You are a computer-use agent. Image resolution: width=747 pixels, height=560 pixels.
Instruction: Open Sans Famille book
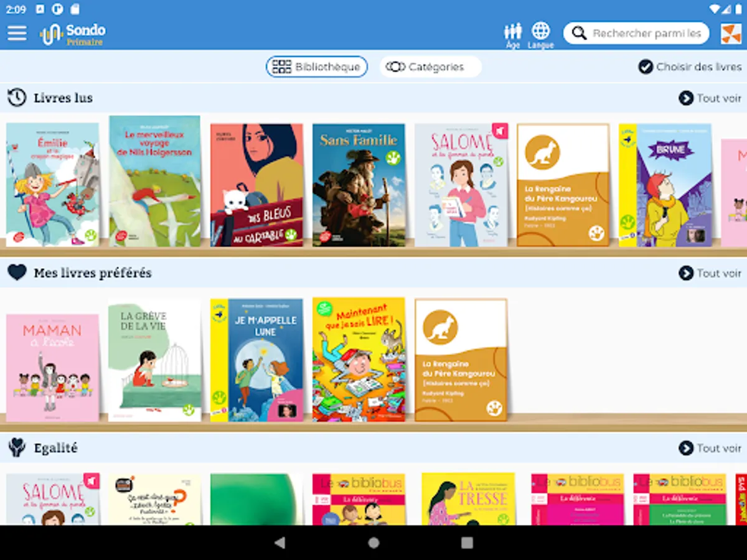359,185
